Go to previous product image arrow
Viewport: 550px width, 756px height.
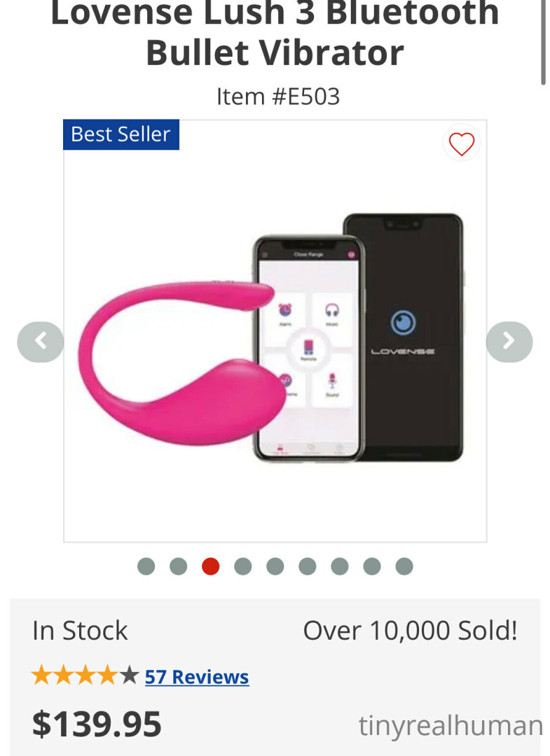click(41, 342)
